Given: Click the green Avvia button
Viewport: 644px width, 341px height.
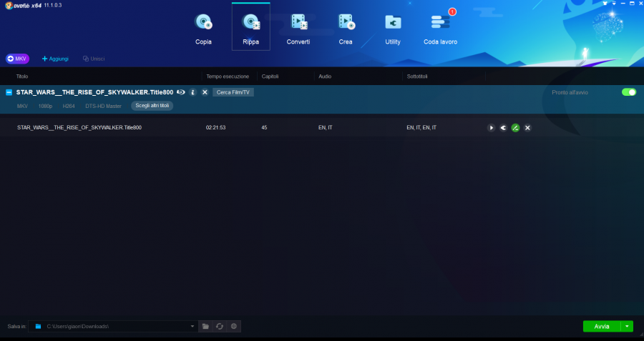Looking at the screenshot, I should 602,326.
